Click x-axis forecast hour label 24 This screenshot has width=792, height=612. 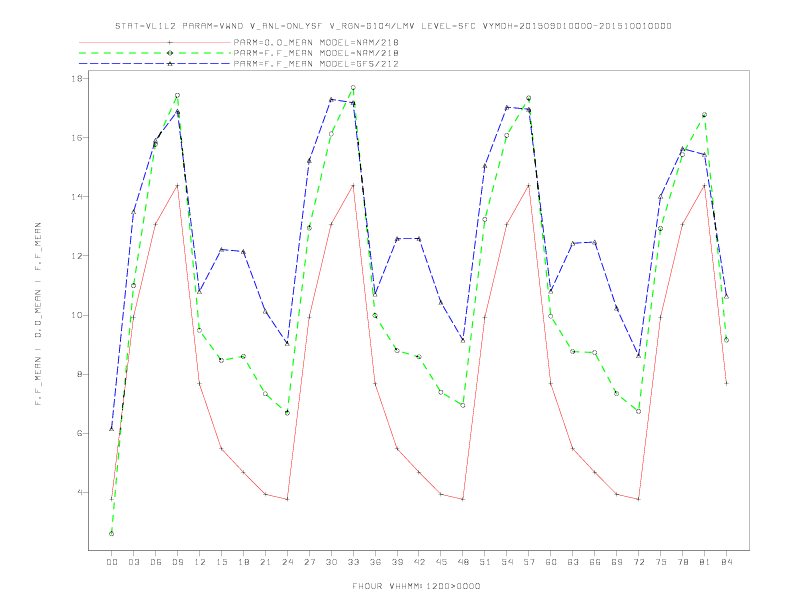click(x=287, y=562)
